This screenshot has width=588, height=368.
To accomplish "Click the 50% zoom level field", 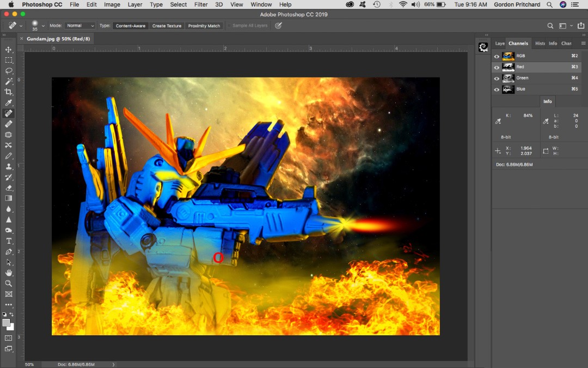I will pos(29,364).
